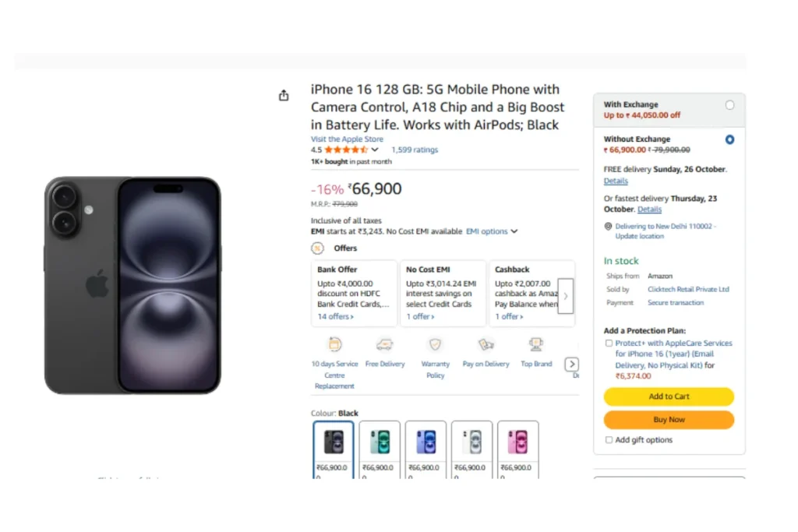Image resolution: width=798 pixels, height=532 pixels.
Task: Click the black iPhone 16 product image
Action: click(x=132, y=284)
